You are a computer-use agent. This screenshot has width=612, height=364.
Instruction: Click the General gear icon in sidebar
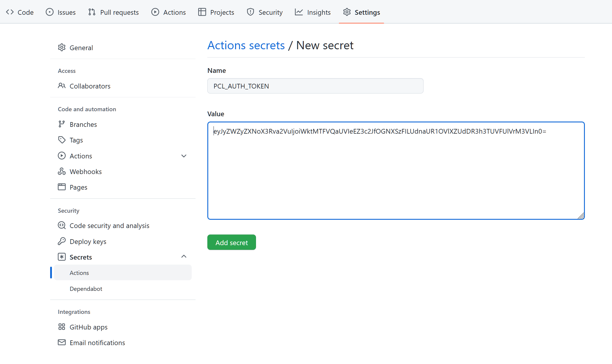tap(62, 47)
